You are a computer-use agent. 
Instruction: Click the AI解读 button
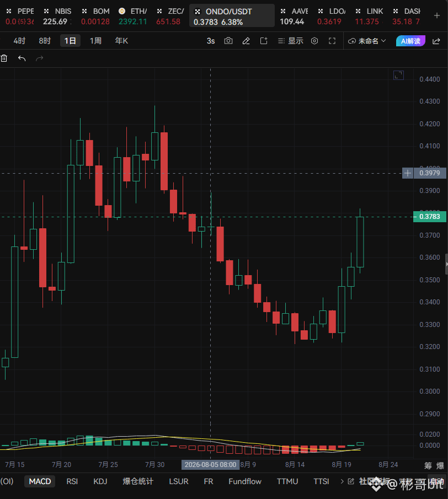tap(410, 41)
